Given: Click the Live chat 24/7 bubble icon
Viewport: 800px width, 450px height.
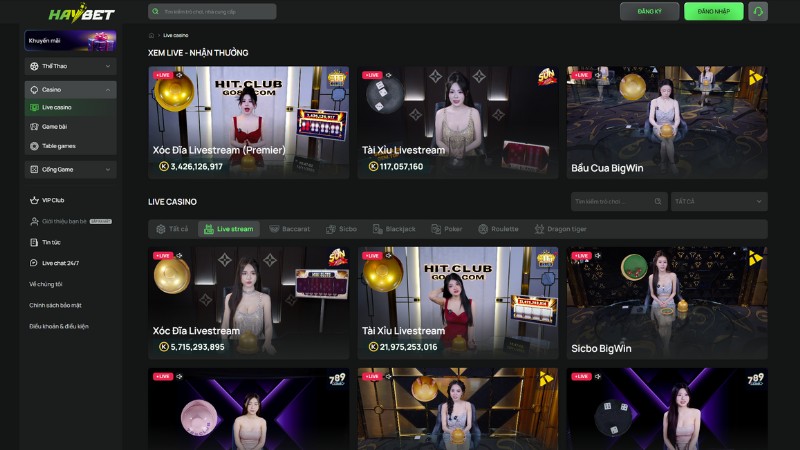Looking at the screenshot, I should 34,263.
